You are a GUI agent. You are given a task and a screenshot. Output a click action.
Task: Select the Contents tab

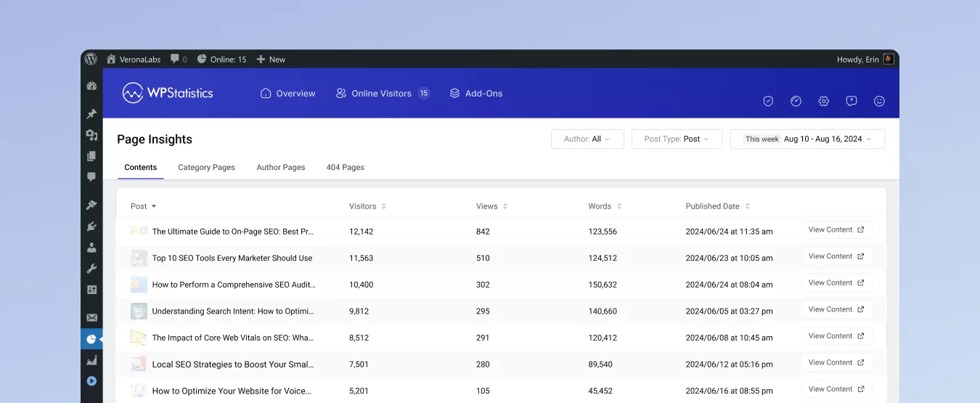[141, 167]
